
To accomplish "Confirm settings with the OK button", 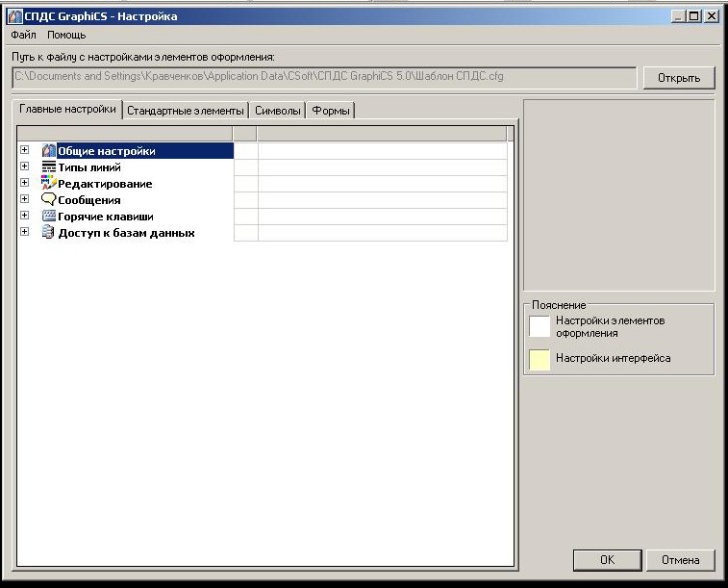I will coord(607,560).
